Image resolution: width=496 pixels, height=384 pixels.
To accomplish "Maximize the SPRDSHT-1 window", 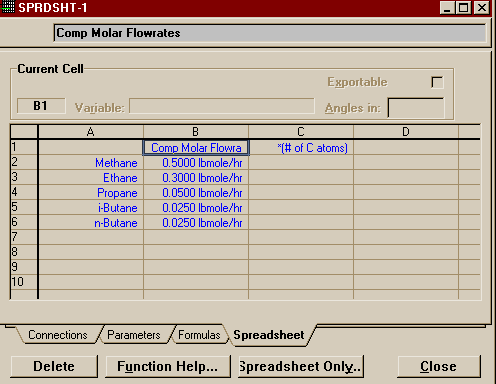I will [463, 7].
